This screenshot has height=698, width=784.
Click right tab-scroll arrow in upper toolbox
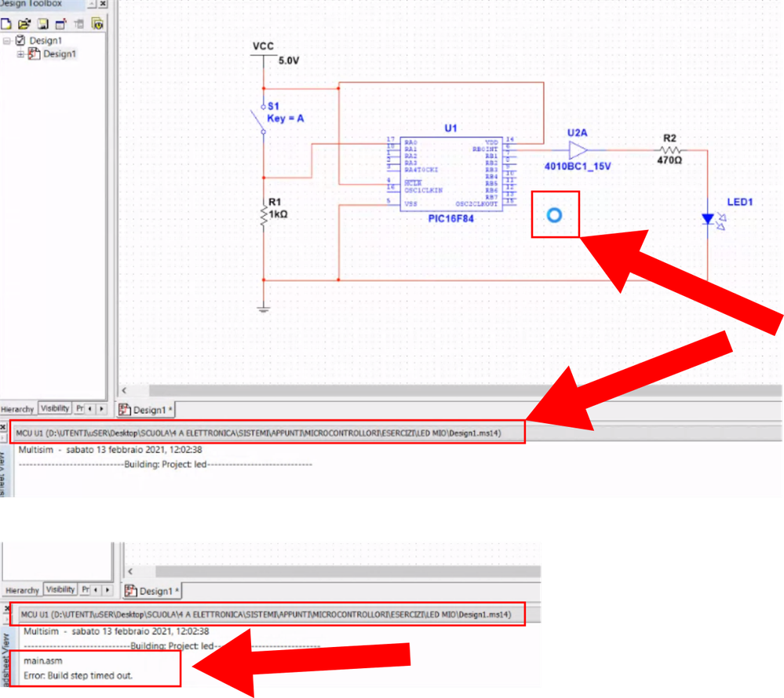click(101, 409)
